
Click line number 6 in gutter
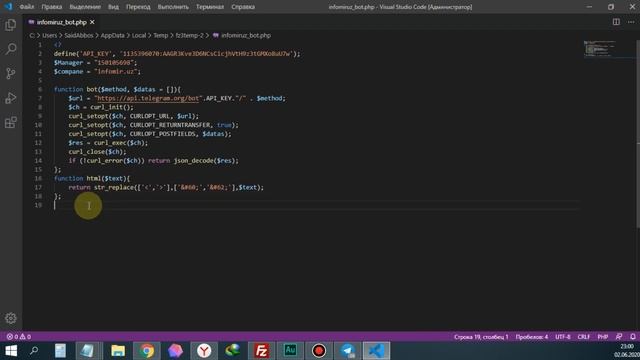point(40,89)
